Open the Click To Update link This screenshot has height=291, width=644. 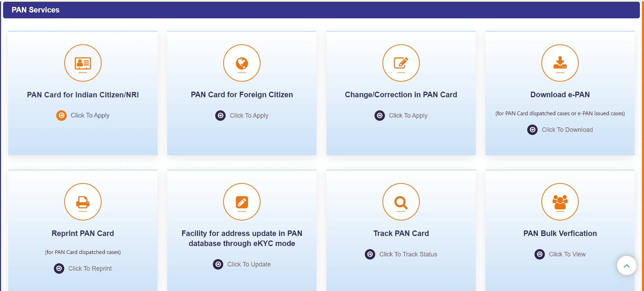tap(249, 264)
